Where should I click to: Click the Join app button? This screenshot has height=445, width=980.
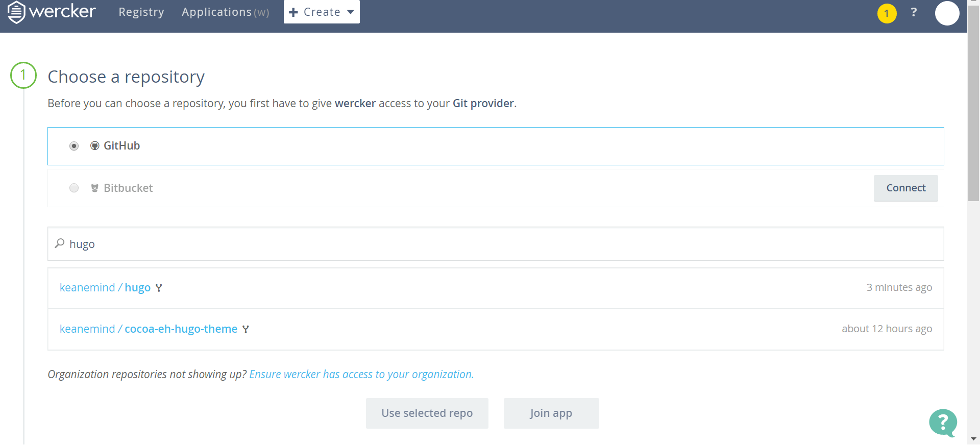[551, 413]
